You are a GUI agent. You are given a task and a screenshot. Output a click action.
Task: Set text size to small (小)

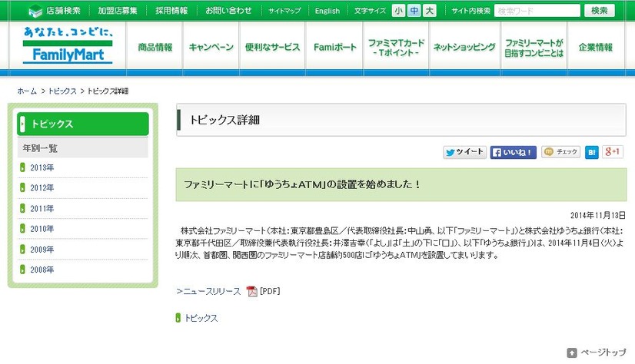coord(398,11)
